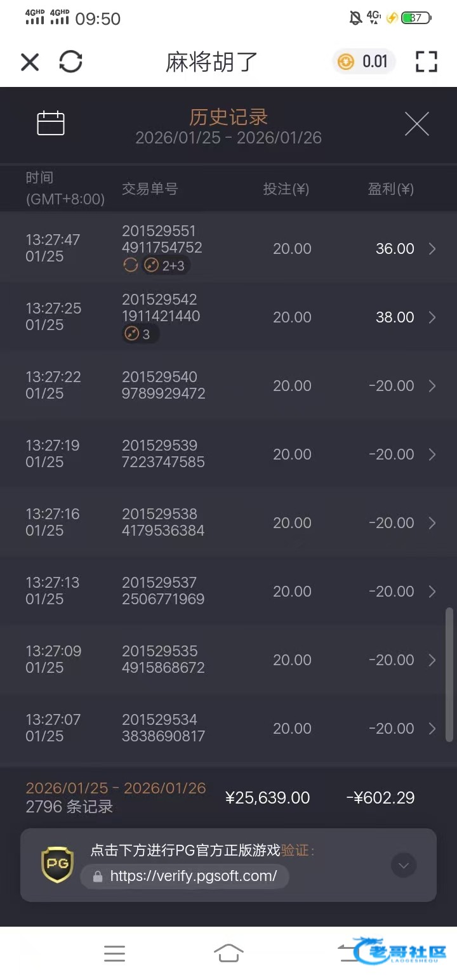Tap the bonus badge labeled 3
457x980 pixels.
(x=138, y=334)
